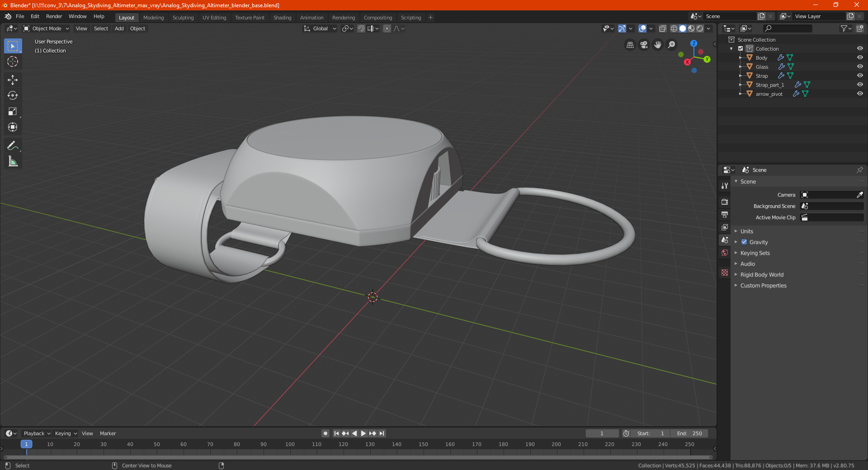Disable the Gravity checkbox
The image size is (868, 470).
pos(744,242)
